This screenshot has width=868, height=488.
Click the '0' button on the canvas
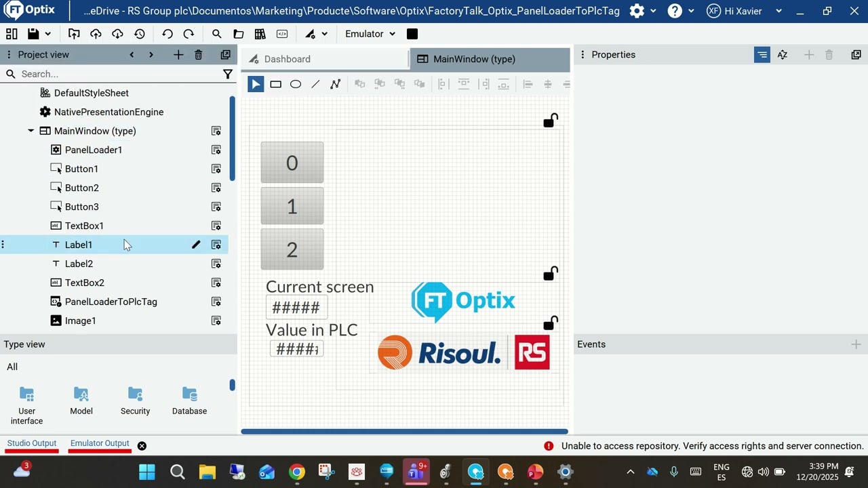tap(292, 163)
